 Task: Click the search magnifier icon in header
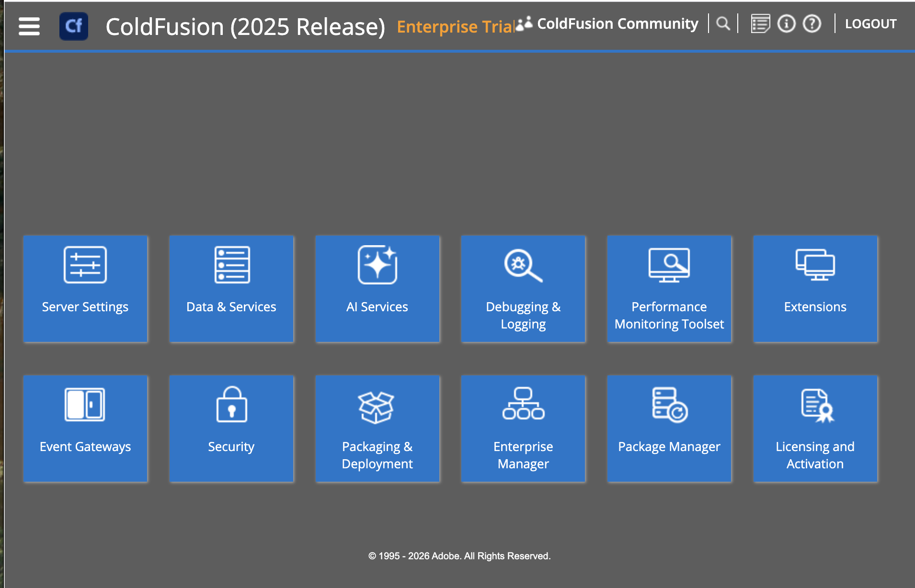coord(723,23)
